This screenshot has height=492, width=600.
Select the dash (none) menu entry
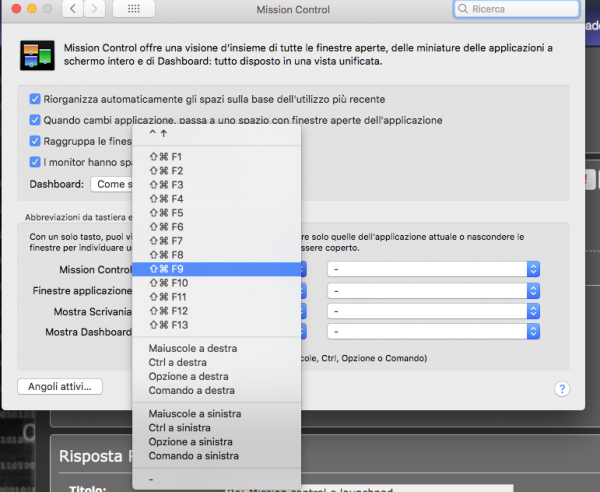tap(217, 479)
